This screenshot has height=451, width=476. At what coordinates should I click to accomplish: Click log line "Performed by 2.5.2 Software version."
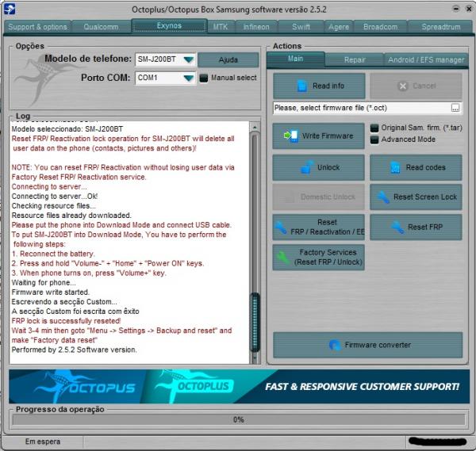coord(75,350)
